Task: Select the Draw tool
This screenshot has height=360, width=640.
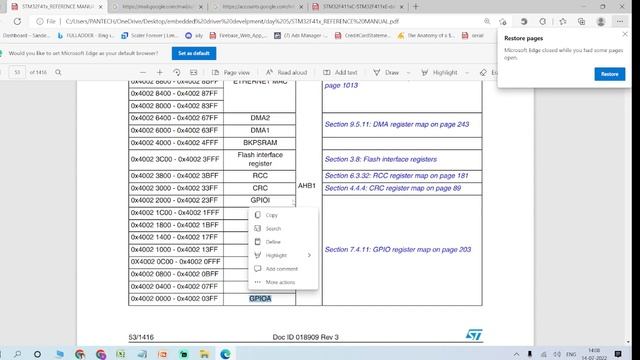Action: [x=386, y=72]
